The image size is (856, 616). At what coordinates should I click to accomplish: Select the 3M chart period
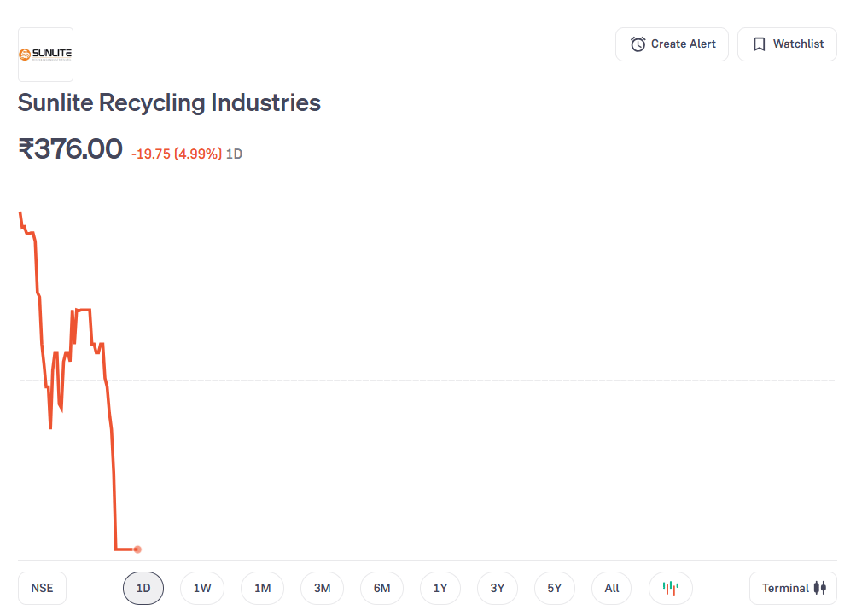(x=322, y=588)
